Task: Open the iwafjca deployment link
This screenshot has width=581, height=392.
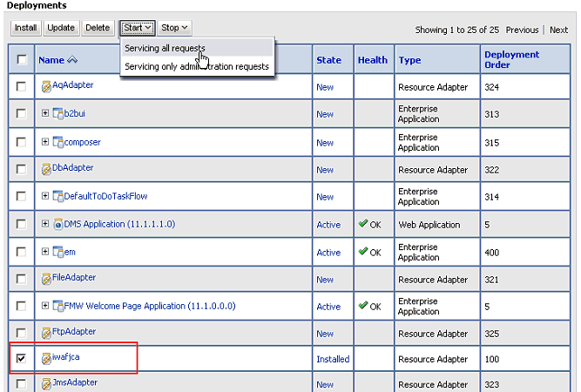Action: point(66,357)
